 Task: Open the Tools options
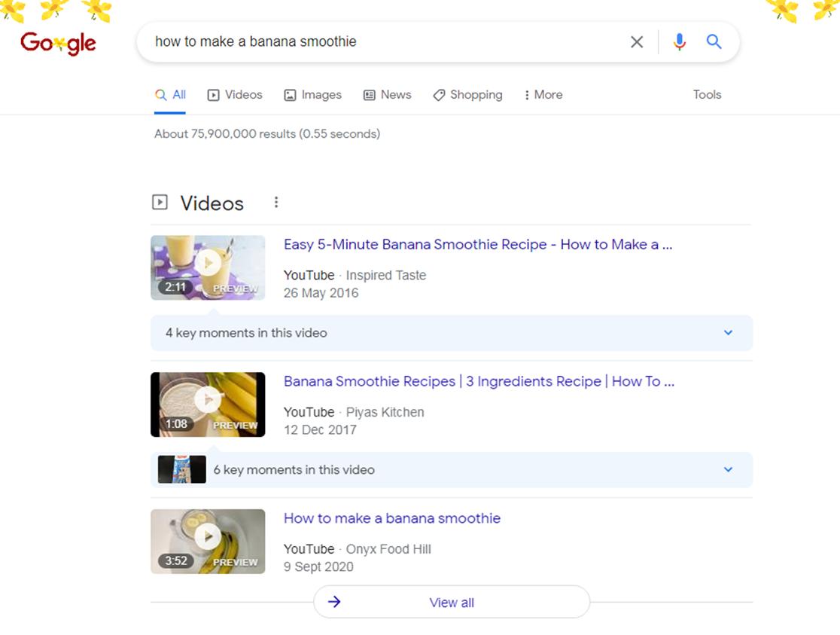point(707,95)
